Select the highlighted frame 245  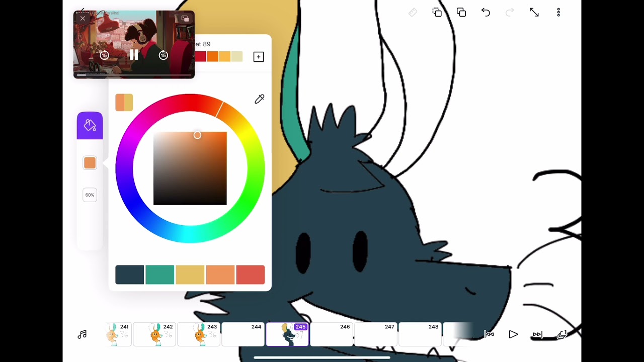[x=287, y=334]
